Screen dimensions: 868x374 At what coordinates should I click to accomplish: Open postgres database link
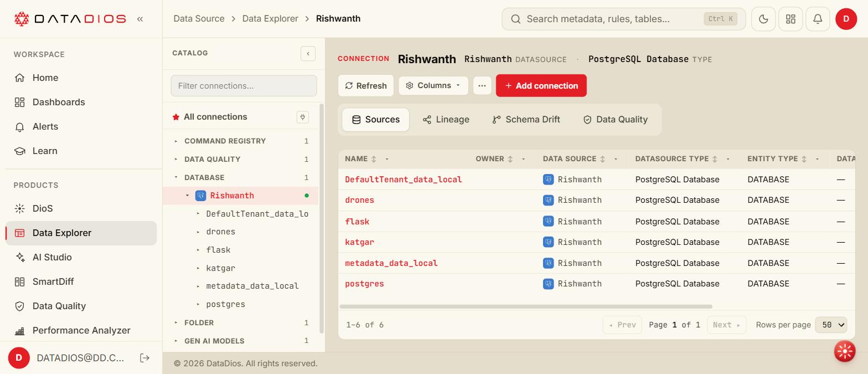(x=364, y=284)
